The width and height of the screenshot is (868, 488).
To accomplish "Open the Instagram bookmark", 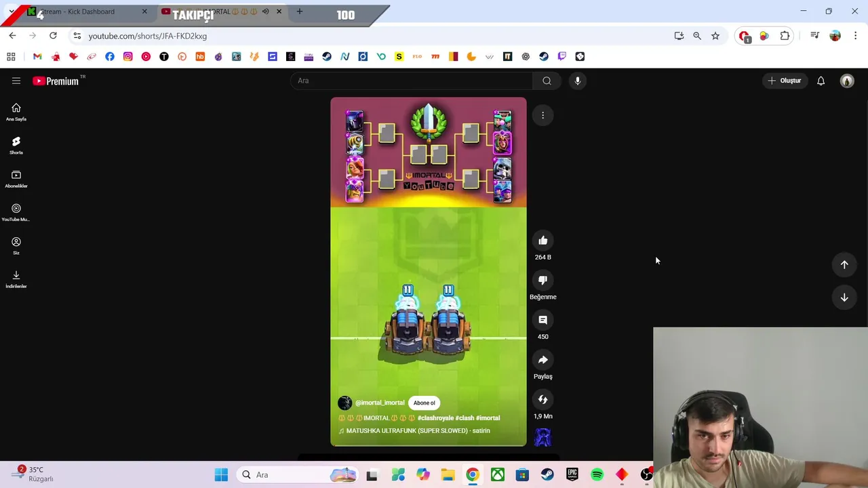I will click(x=127, y=57).
